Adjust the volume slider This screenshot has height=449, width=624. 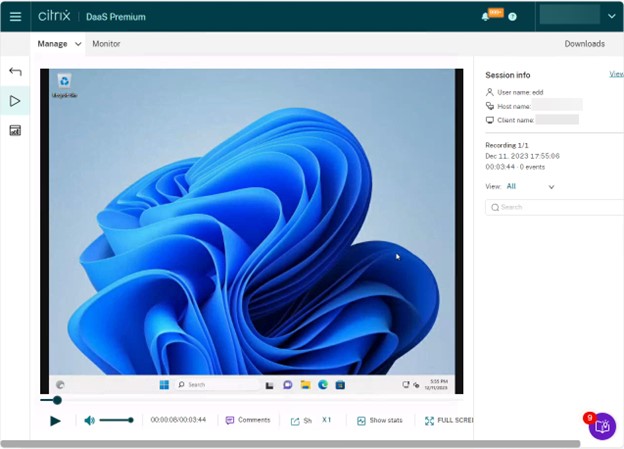[117, 420]
